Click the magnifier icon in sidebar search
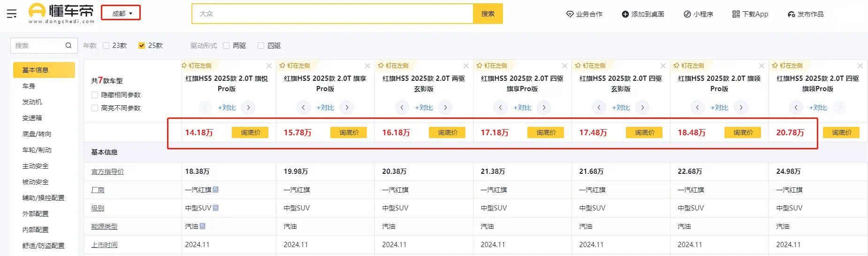Viewport: 868px width, 256px height. [69, 46]
